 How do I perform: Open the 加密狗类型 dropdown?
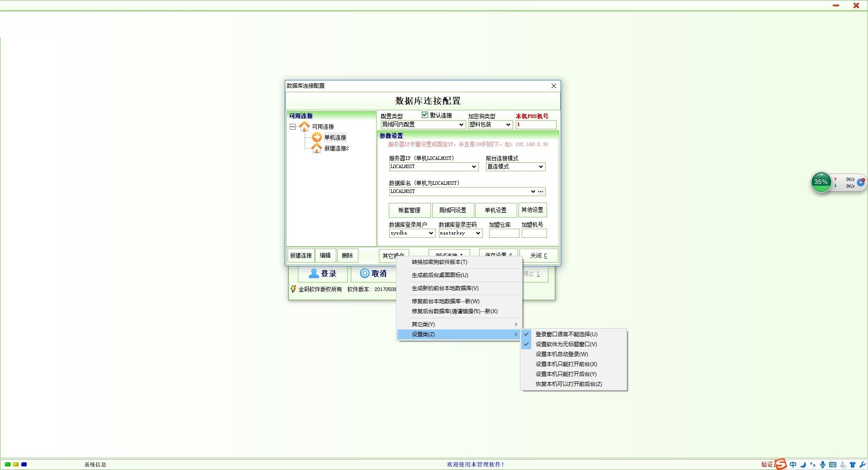point(508,125)
